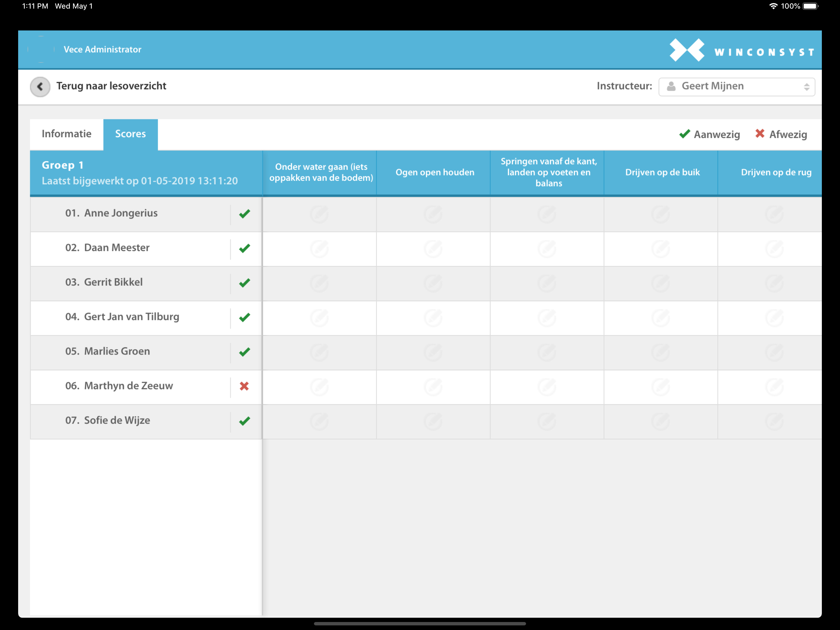
Task: Click the Vece Administrator user name
Action: [102, 50]
